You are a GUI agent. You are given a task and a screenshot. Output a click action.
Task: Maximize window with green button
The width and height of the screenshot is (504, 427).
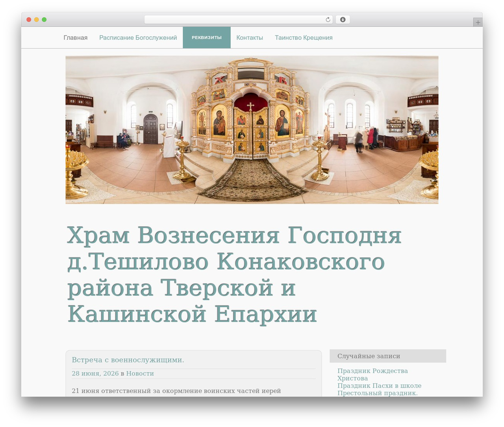(44, 20)
